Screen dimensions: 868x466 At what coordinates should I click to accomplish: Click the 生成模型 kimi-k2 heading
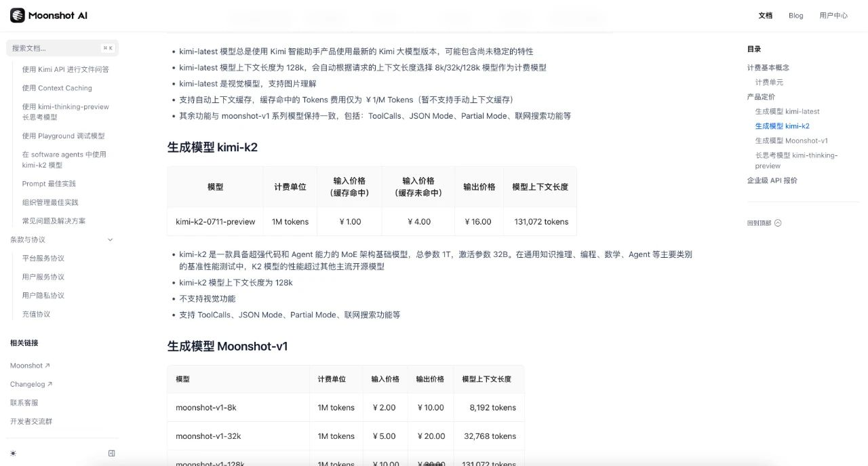(212, 147)
